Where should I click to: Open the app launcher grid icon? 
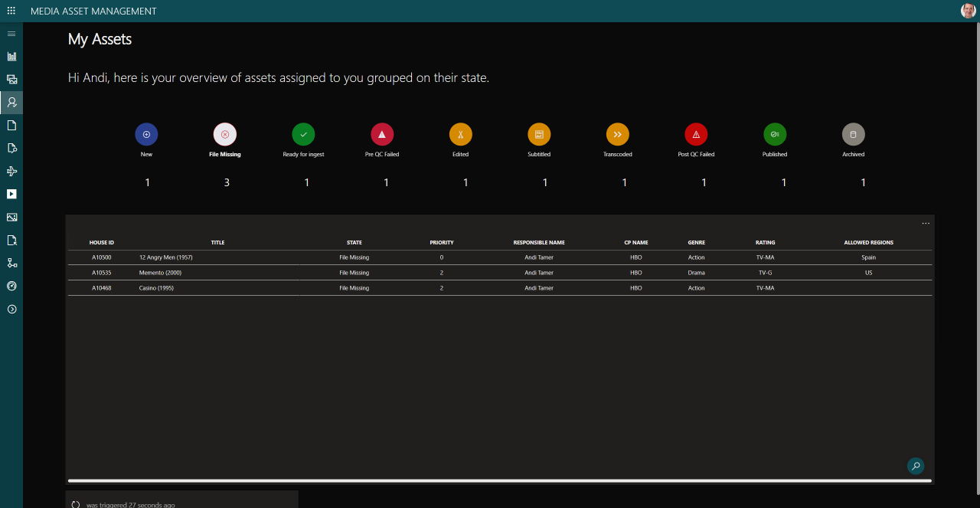tap(11, 11)
